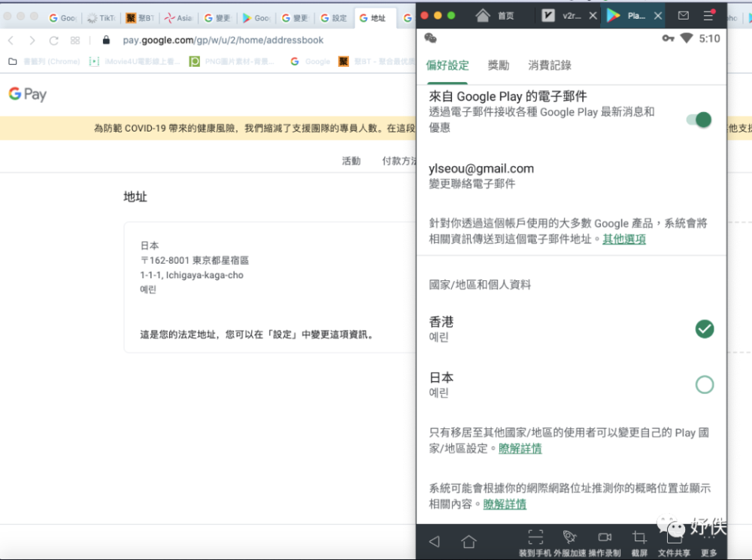Click the G Pay logo
The image size is (752, 560).
click(28, 94)
